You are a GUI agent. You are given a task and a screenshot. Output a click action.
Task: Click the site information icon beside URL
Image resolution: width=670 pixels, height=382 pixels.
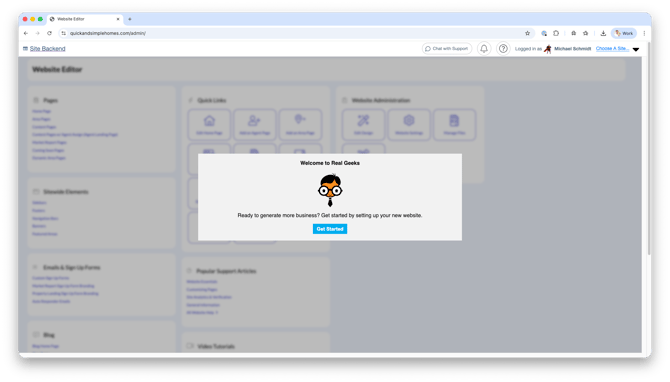tap(64, 33)
